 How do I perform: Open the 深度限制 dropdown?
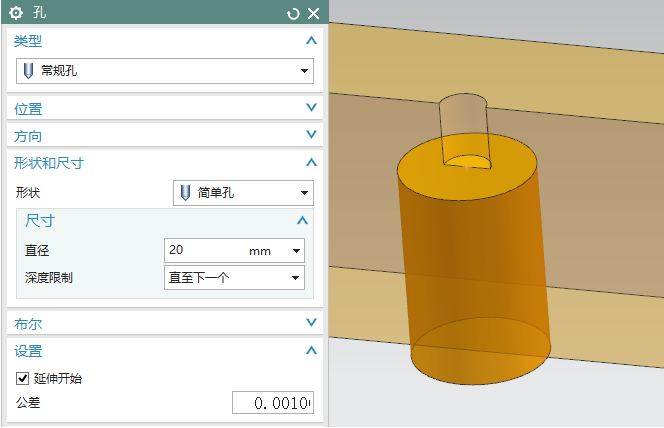click(x=234, y=278)
